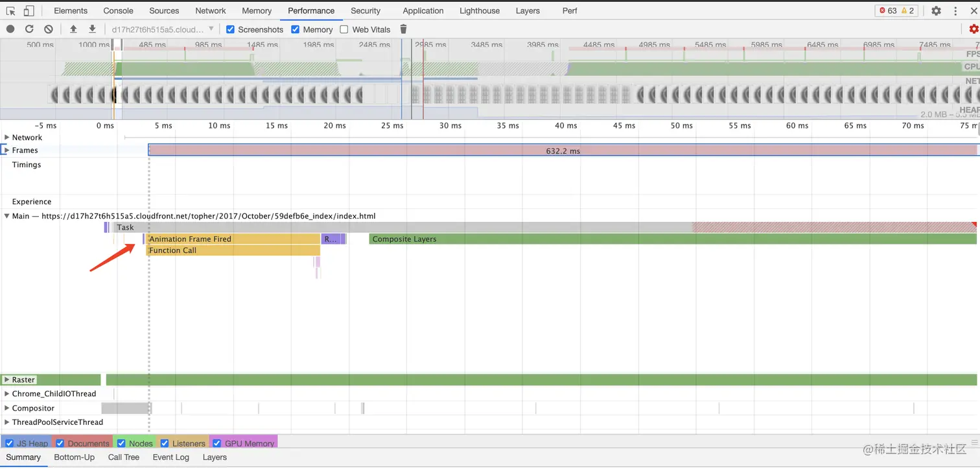Expand the ThreadPoolServiceThread track

(x=7, y=422)
